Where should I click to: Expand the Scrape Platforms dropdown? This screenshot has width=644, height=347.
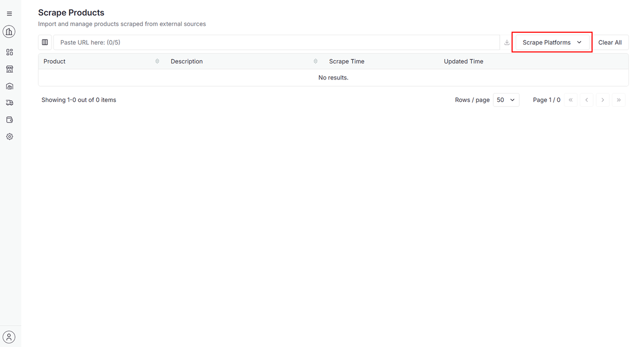[x=552, y=43]
